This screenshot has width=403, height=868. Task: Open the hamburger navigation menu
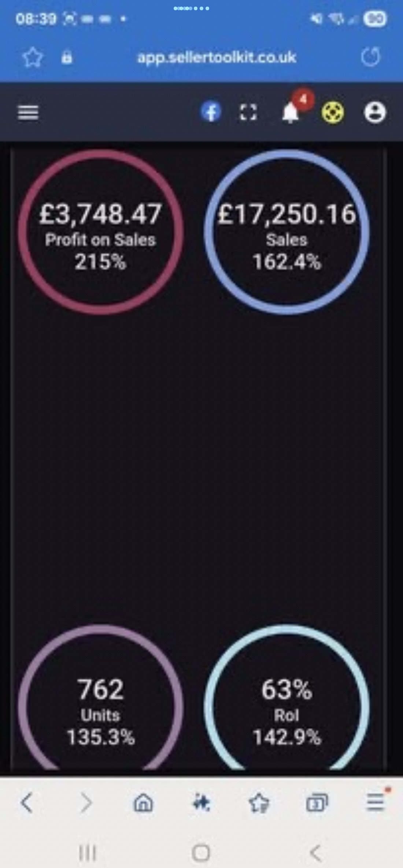click(28, 112)
